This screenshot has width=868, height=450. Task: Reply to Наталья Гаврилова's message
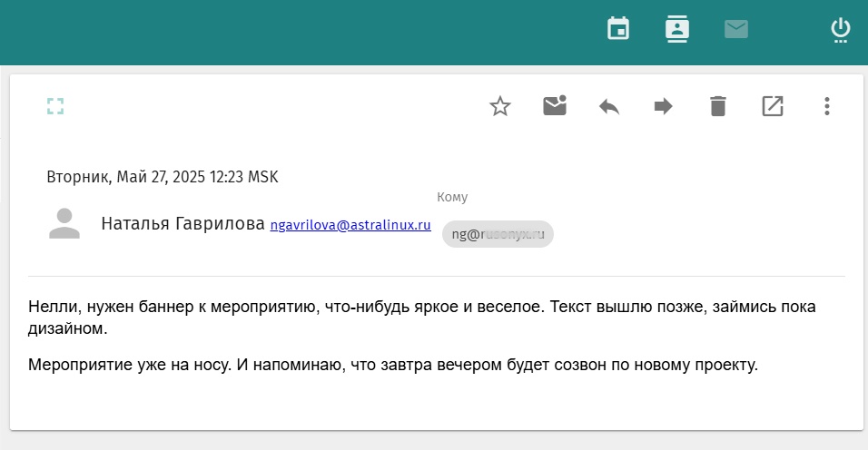point(609,106)
